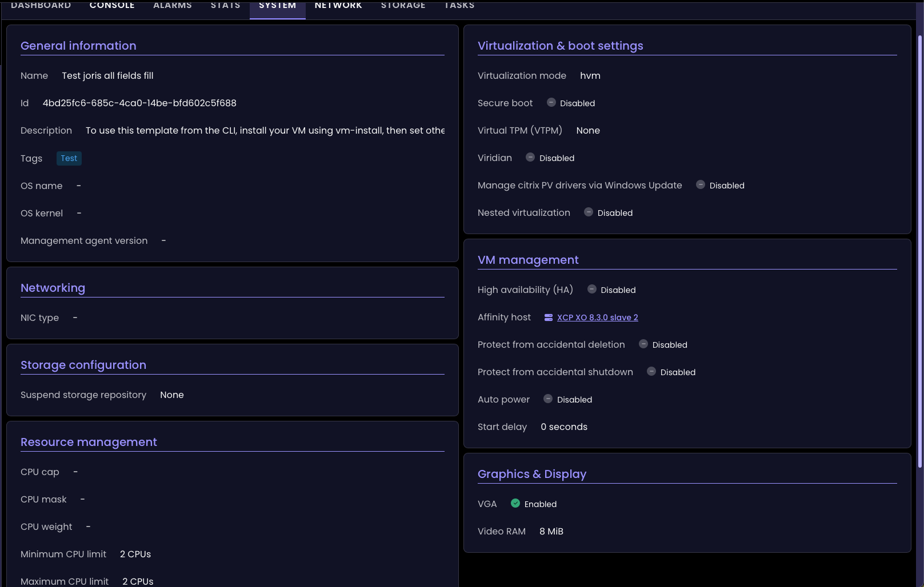The width and height of the screenshot is (924, 587).
Task: Click the Secure boot disabled status icon
Action: click(551, 102)
